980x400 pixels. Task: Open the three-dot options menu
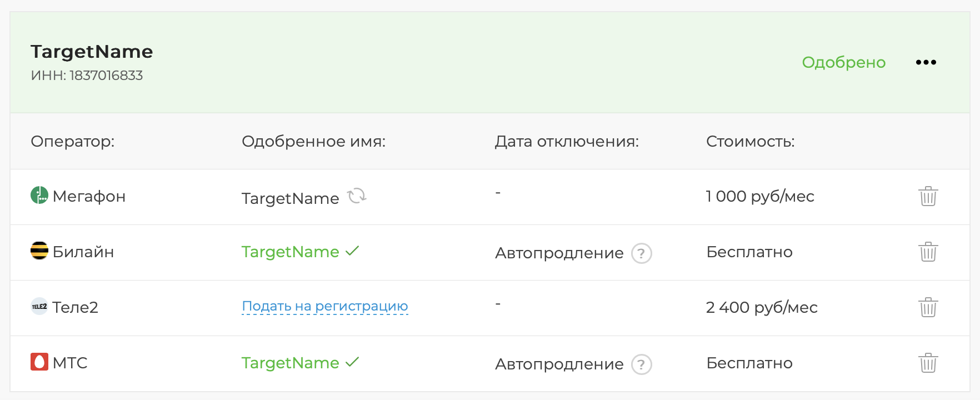point(926,62)
